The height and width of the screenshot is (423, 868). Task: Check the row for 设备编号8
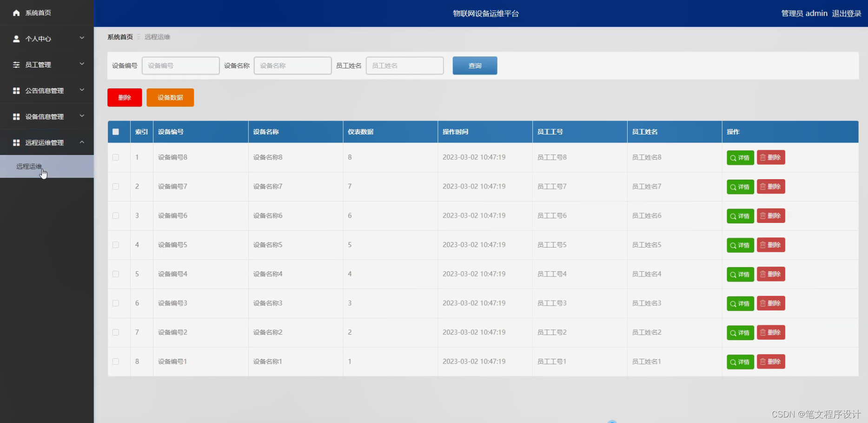116,157
